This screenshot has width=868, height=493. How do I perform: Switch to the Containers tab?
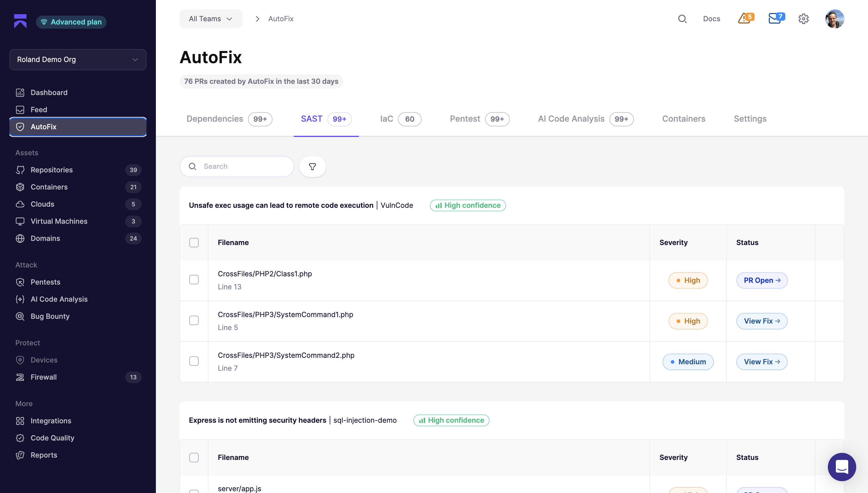(x=683, y=119)
